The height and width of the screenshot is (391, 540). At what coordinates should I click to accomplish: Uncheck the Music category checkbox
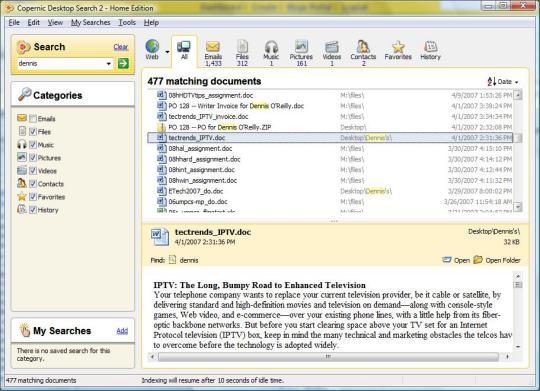pos(33,145)
